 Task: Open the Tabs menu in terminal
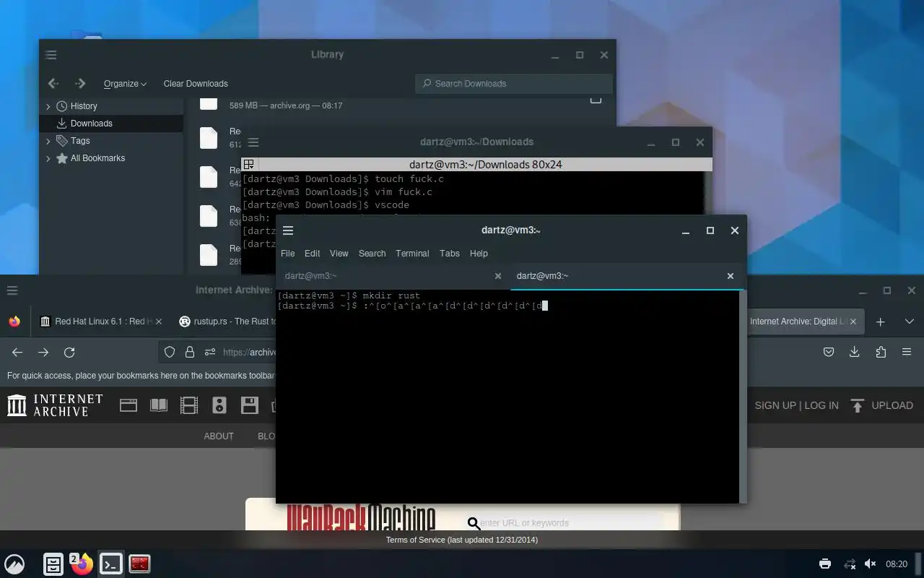(x=449, y=254)
